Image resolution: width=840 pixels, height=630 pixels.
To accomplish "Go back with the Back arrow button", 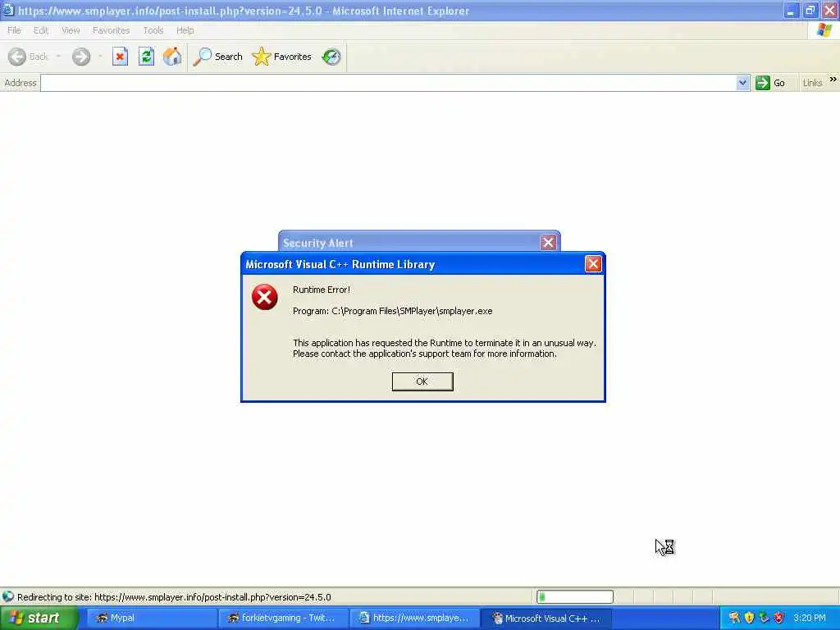I will [x=29, y=57].
